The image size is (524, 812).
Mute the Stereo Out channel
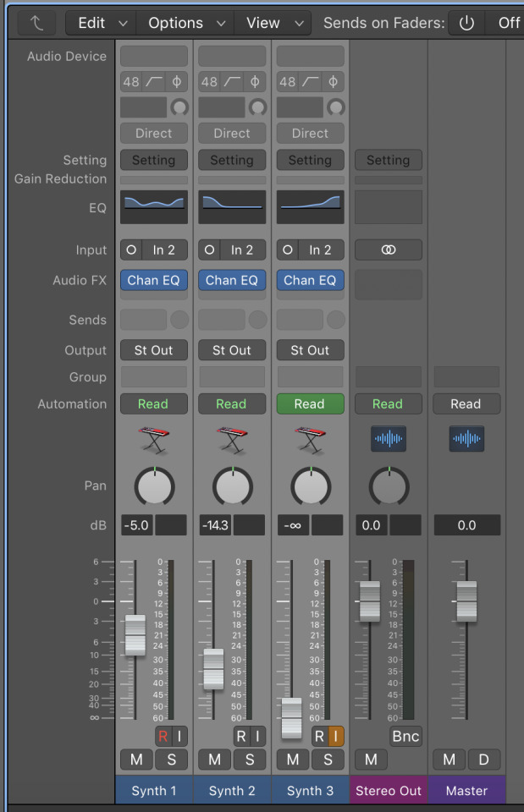371,760
